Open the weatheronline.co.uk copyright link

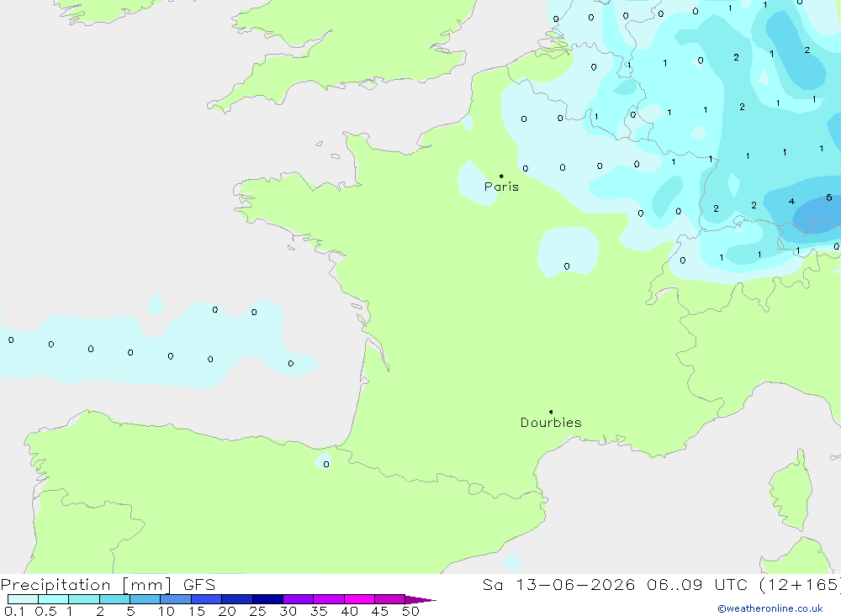770,608
